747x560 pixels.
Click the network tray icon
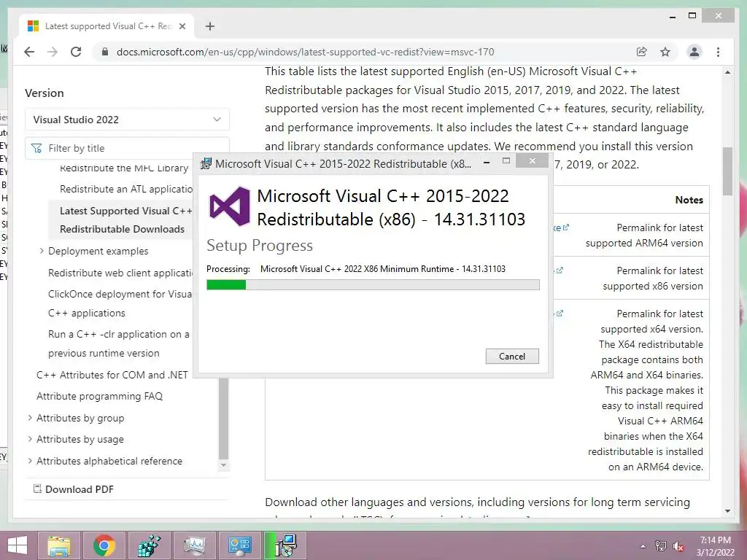coord(661,546)
